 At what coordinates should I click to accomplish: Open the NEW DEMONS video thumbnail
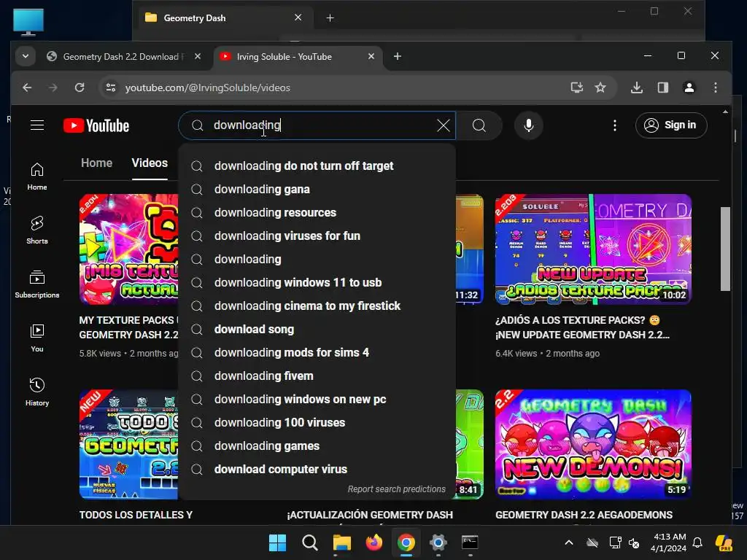pos(593,444)
